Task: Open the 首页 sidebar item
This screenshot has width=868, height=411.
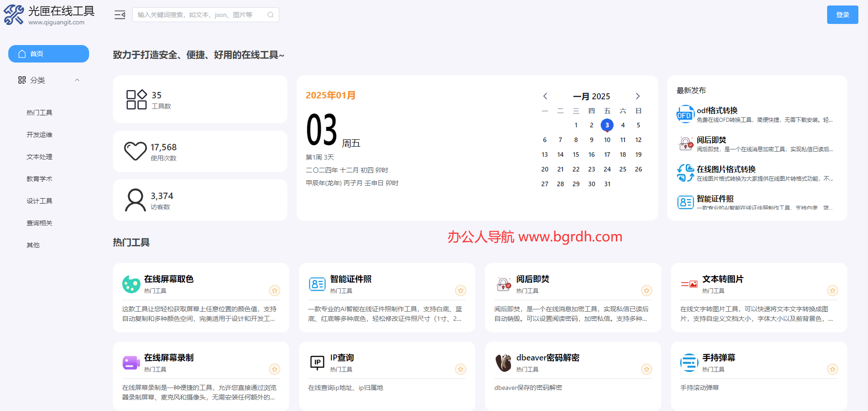Action: (x=49, y=54)
